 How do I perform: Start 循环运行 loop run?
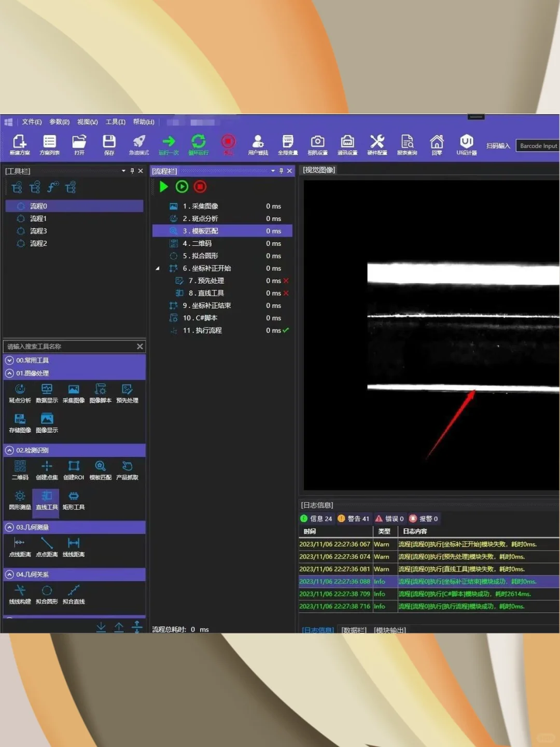point(198,145)
